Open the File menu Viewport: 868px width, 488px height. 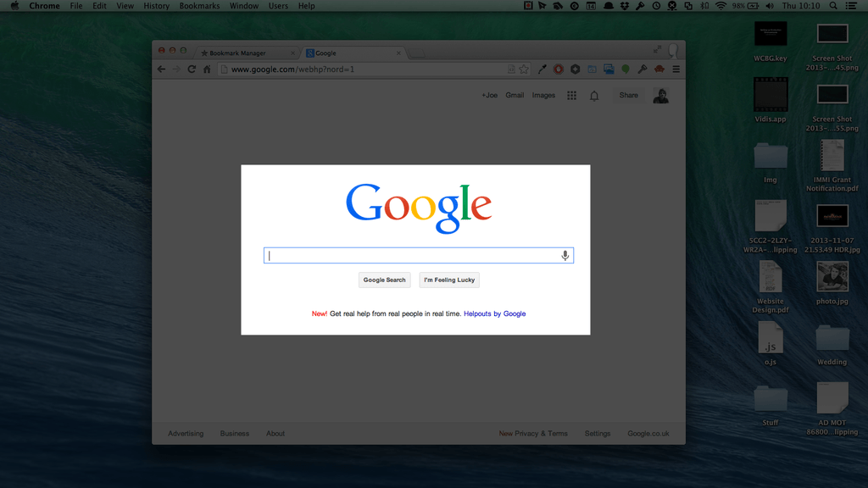[75, 6]
